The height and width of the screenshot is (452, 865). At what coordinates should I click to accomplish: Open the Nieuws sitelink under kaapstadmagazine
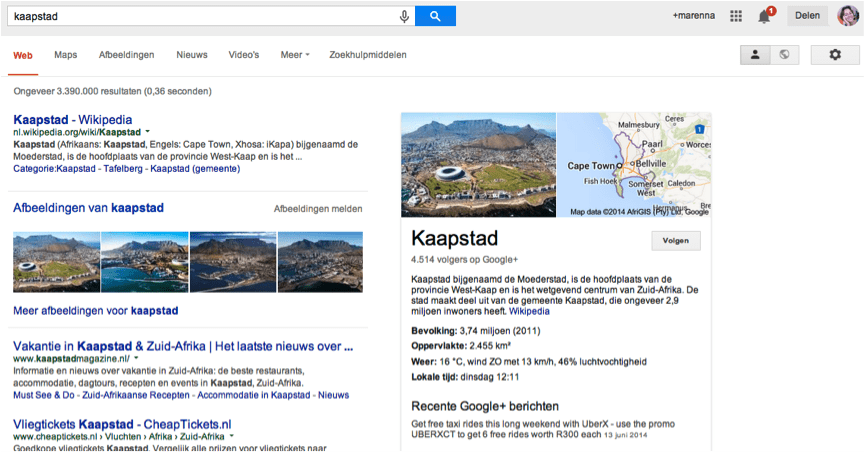334,395
